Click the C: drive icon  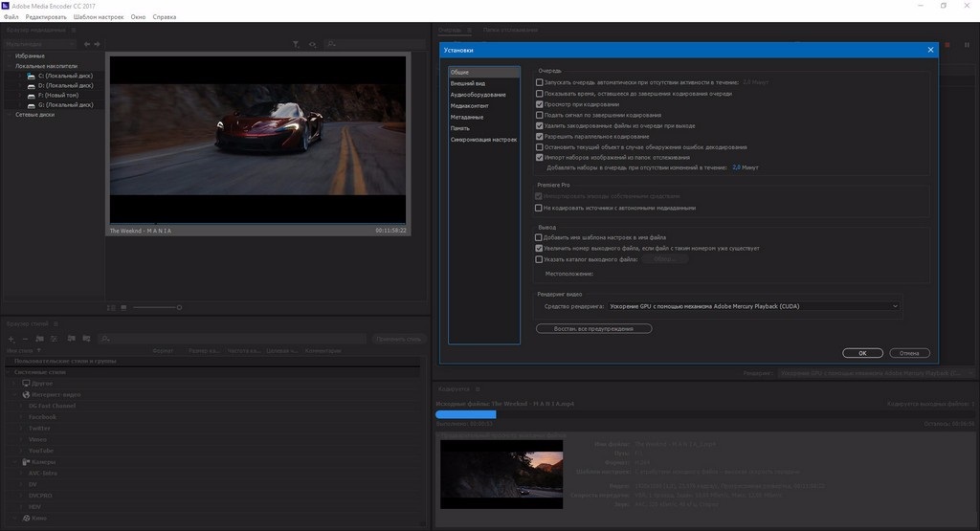[x=32, y=77]
